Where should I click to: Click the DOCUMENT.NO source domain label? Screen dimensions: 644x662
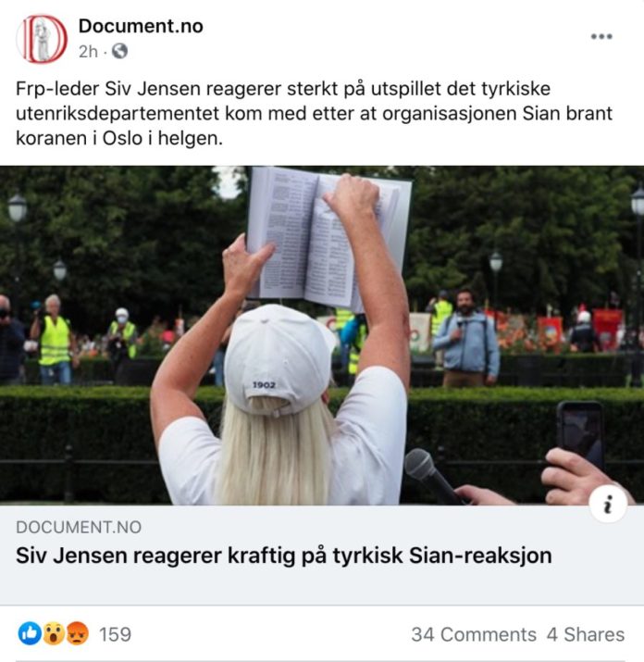[79, 528]
